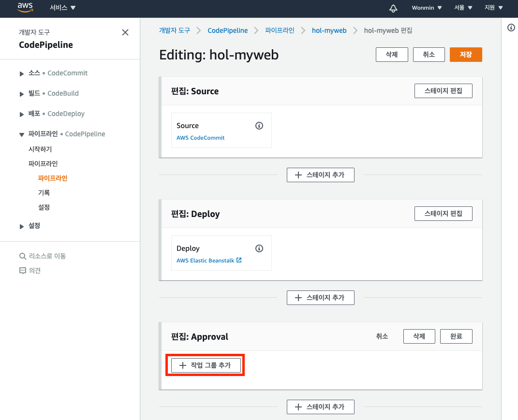Click the top 취소 button beside 저장
Screen dimensions: 518x420
[x=429, y=55]
